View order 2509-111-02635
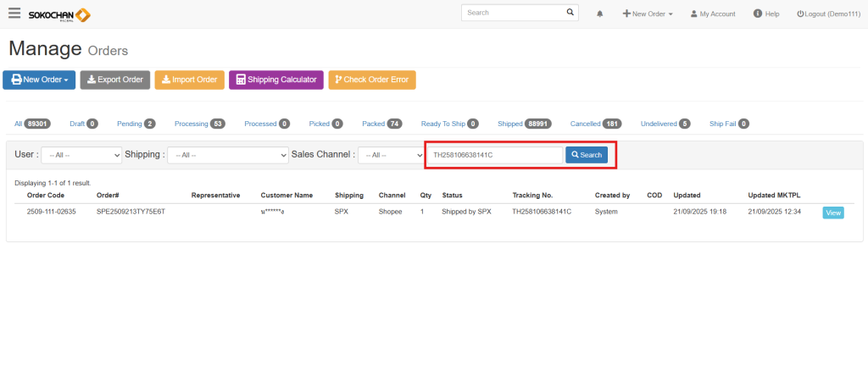This screenshot has height=392, width=868. click(832, 213)
